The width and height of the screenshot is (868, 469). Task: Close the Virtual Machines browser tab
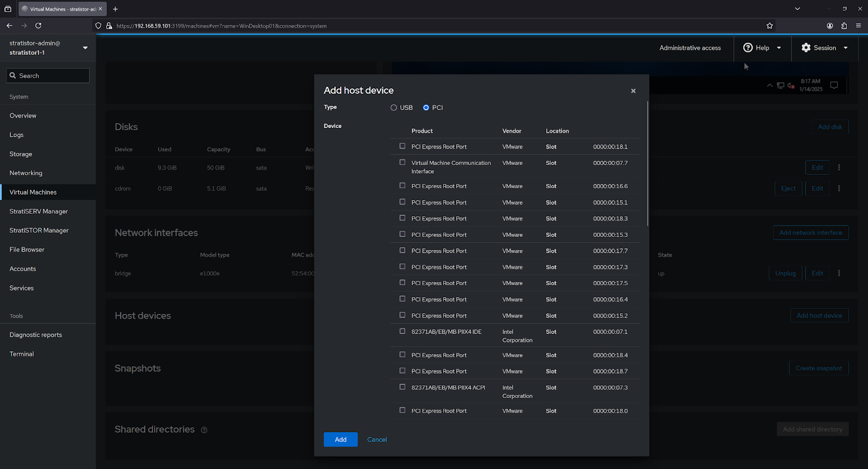[100, 9]
